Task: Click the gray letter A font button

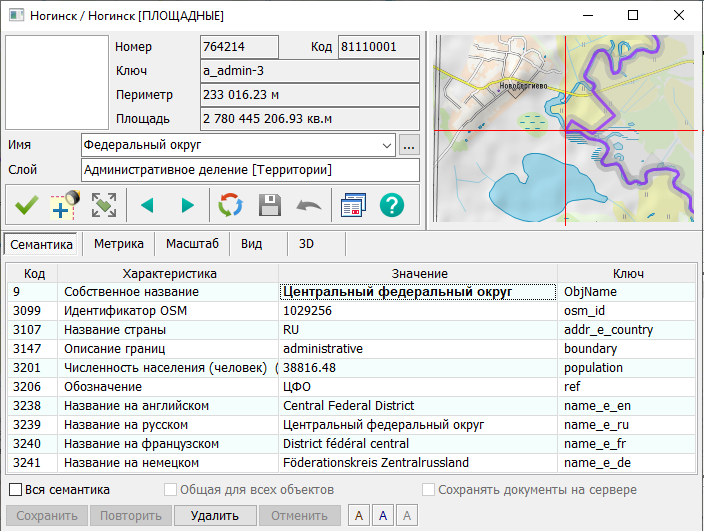Action: pyautogui.click(x=407, y=515)
